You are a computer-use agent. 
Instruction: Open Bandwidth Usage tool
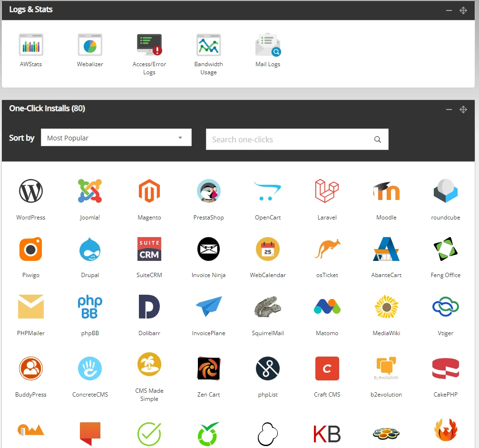pos(208,45)
